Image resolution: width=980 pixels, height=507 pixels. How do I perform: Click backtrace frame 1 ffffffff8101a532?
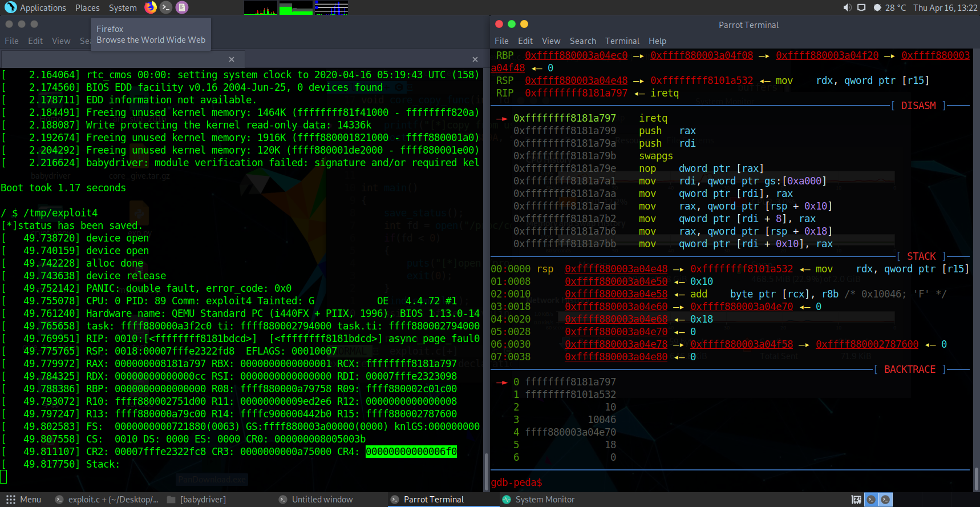click(x=565, y=395)
